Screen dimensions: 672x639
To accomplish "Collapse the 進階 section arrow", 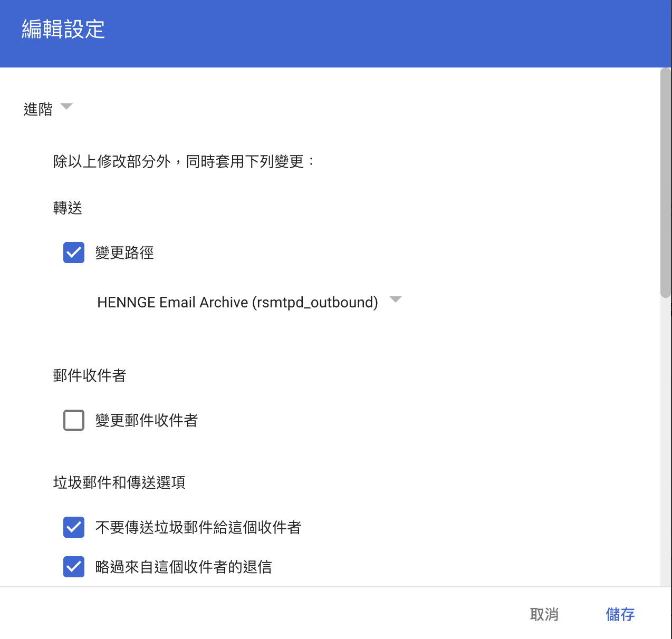I will [66, 106].
